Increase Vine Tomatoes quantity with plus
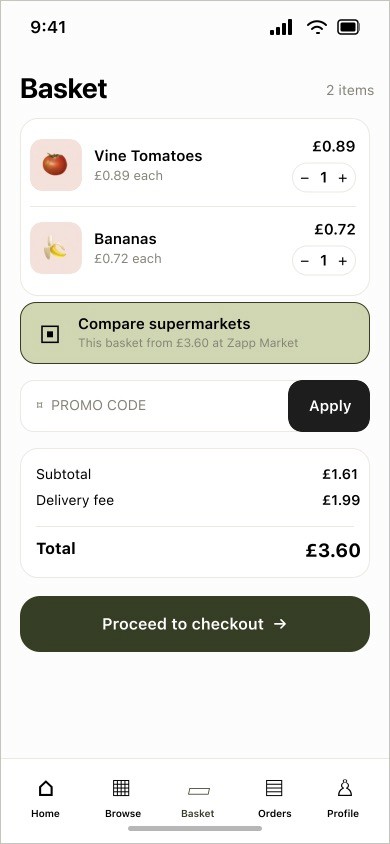The height and width of the screenshot is (844, 390). point(343,178)
